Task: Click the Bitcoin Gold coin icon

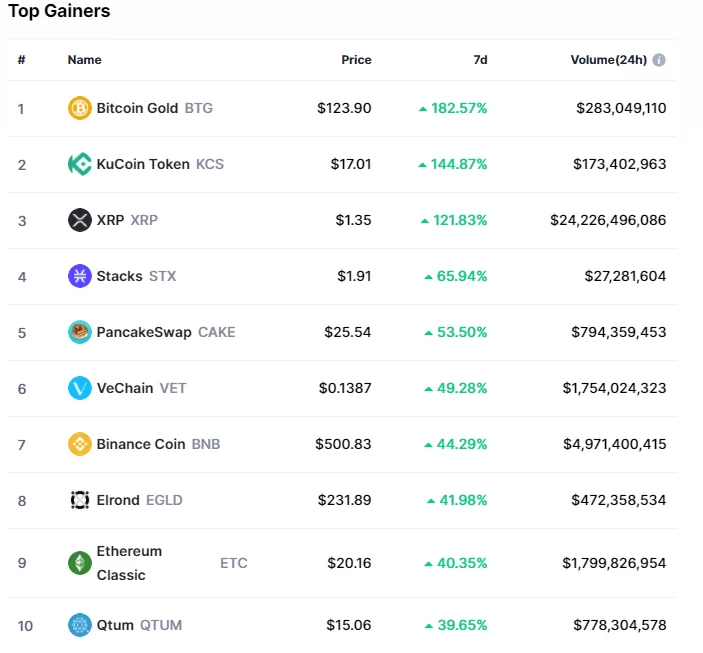Action: pyautogui.click(x=80, y=108)
